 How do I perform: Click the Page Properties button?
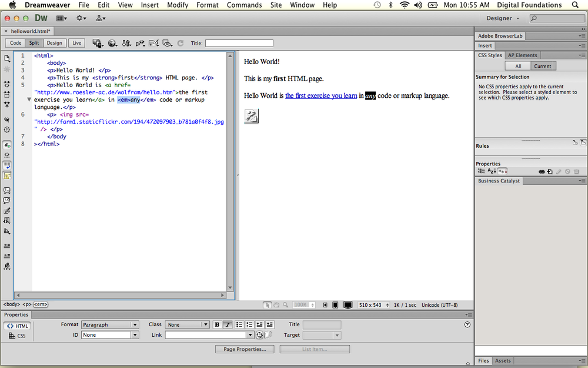tap(245, 349)
